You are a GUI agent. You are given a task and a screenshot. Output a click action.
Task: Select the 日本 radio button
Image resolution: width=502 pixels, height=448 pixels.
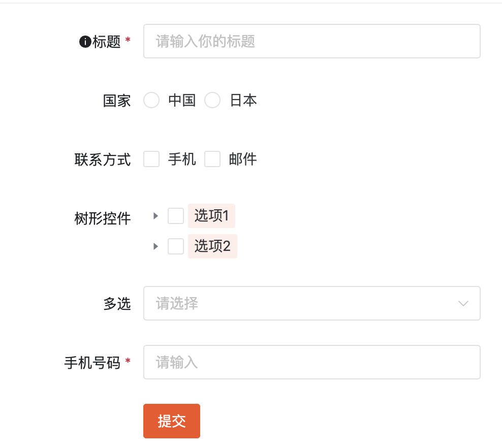(x=212, y=100)
